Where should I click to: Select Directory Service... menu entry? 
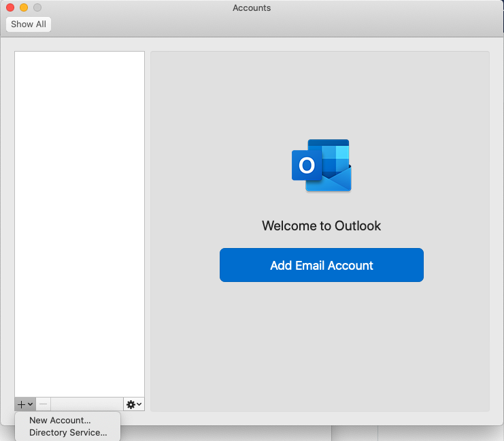tap(68, 433)
